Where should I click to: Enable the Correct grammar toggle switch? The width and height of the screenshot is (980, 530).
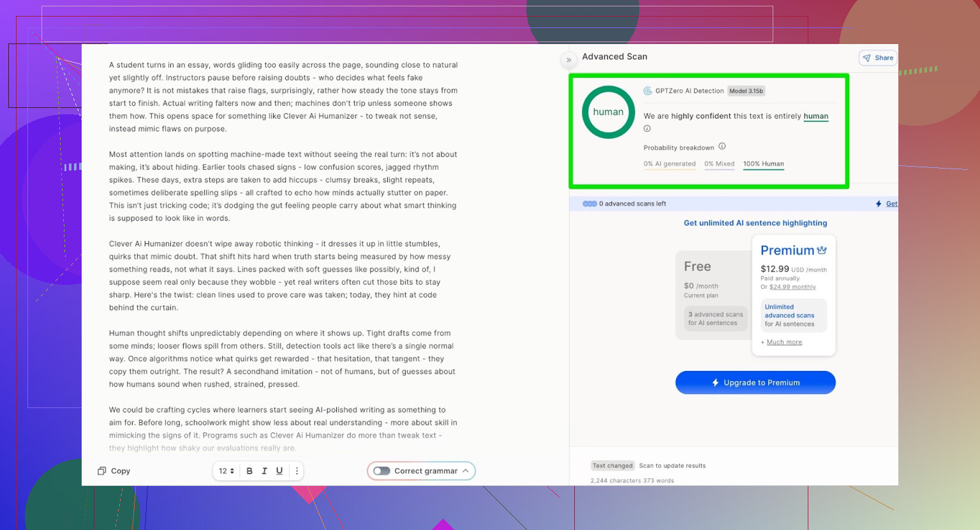[x=382, y=471]
